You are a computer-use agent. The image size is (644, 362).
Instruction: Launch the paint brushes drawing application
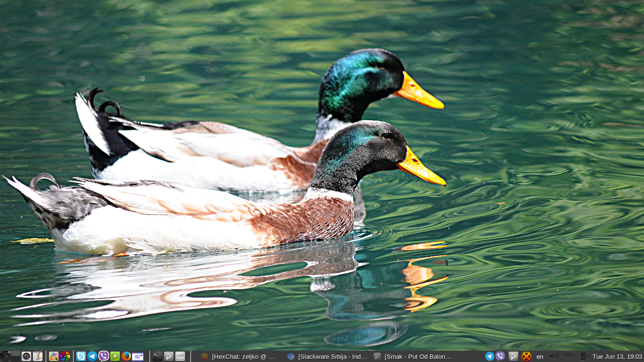54,356
